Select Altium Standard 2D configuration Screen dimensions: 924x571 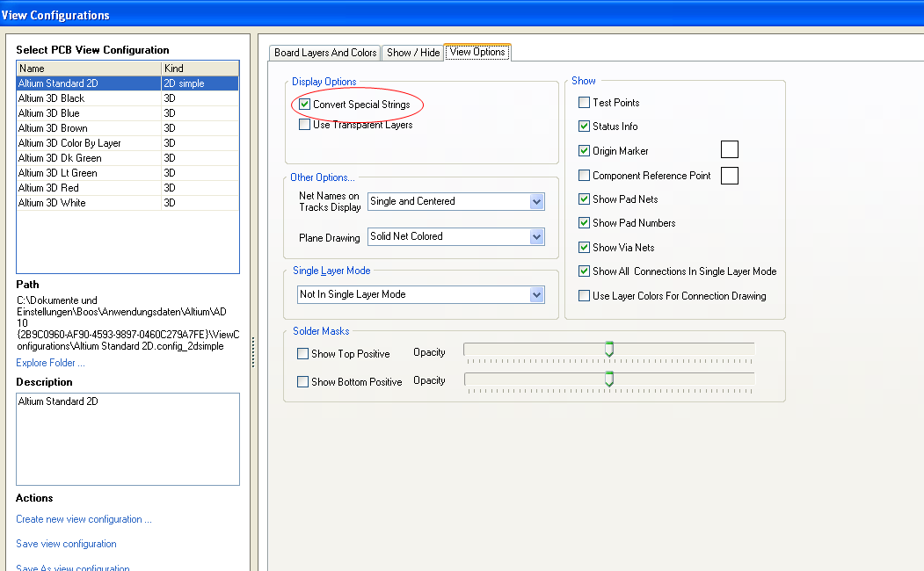(x=127, y=83)
